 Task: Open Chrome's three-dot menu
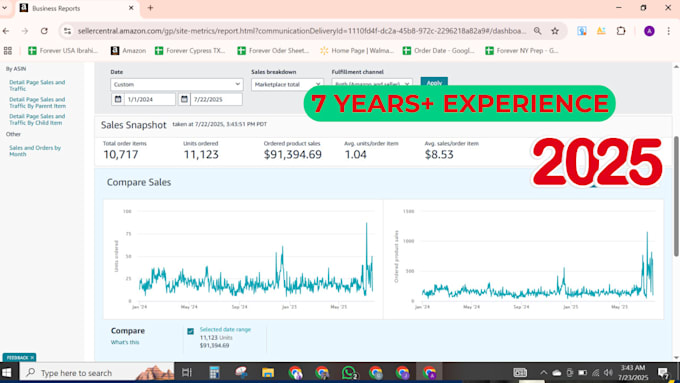pos(668,31)
